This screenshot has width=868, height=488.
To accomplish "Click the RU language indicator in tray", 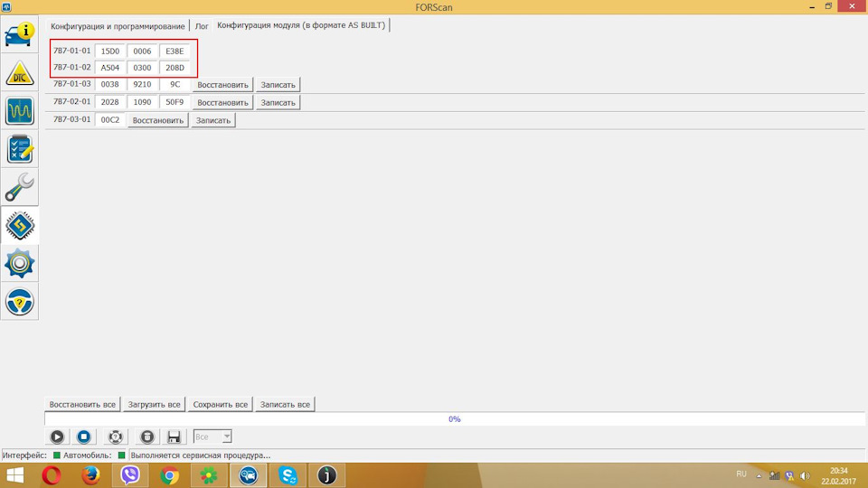I will [741, 474].
